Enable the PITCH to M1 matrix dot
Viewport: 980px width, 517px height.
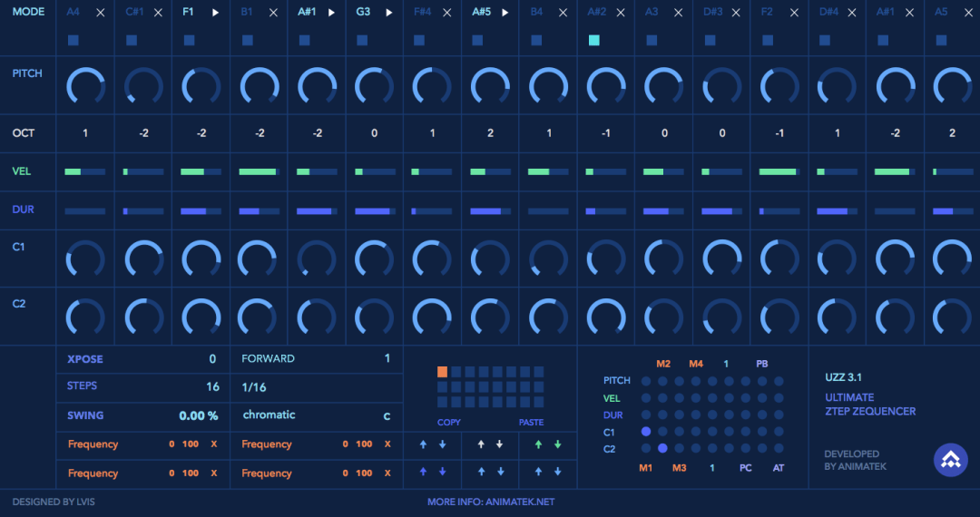point(646,381)
